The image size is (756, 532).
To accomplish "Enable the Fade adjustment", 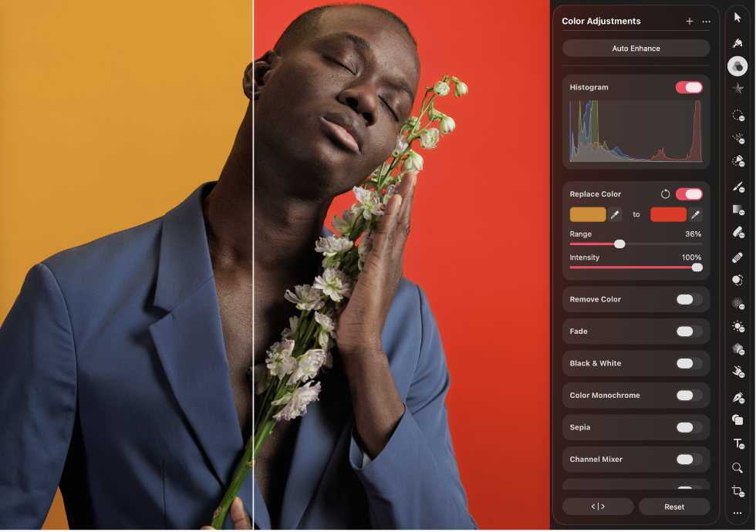I will click(690, 331).
